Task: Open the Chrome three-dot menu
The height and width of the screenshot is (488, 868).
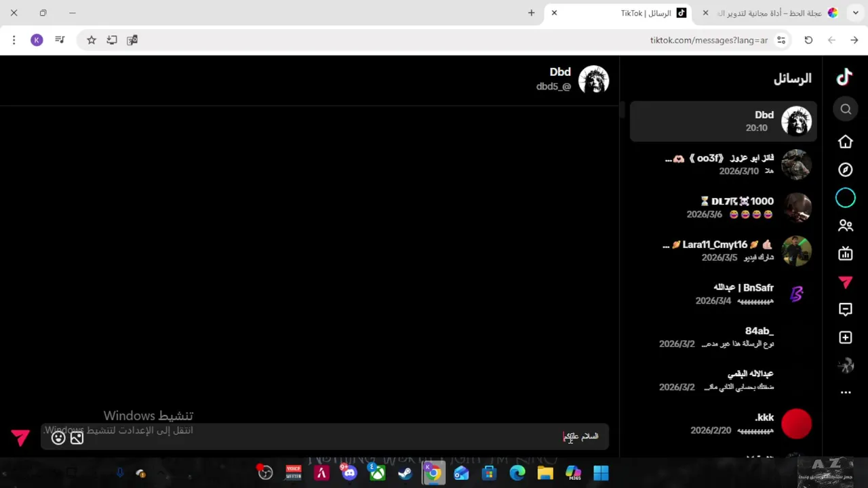Action: click(x=14, y=40)
